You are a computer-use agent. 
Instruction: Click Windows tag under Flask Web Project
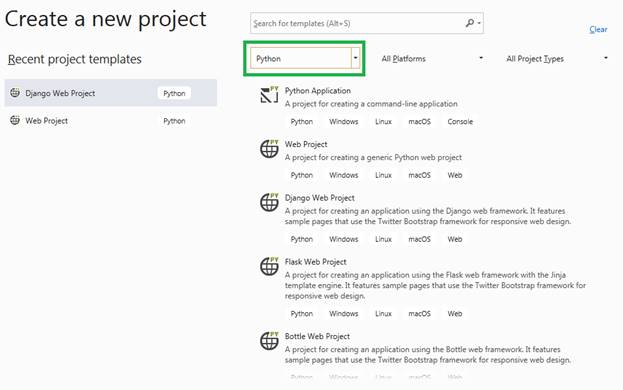[344, 314]
